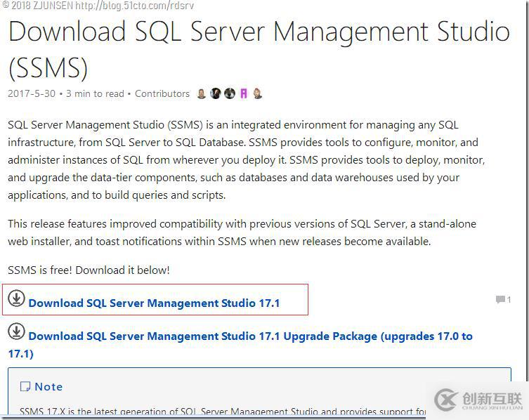Click the "SSMS is free! Download it below!" text
The image size is (529, 420).
(89, 270)
